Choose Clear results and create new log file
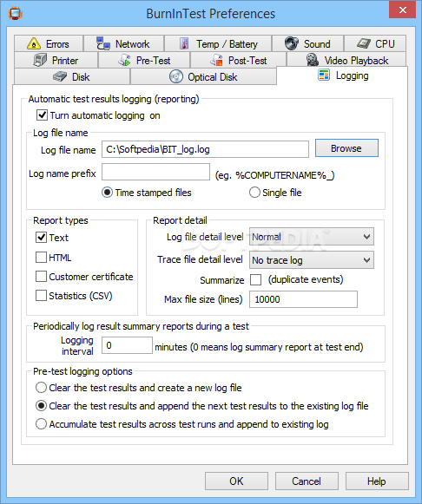 (41, 388)
